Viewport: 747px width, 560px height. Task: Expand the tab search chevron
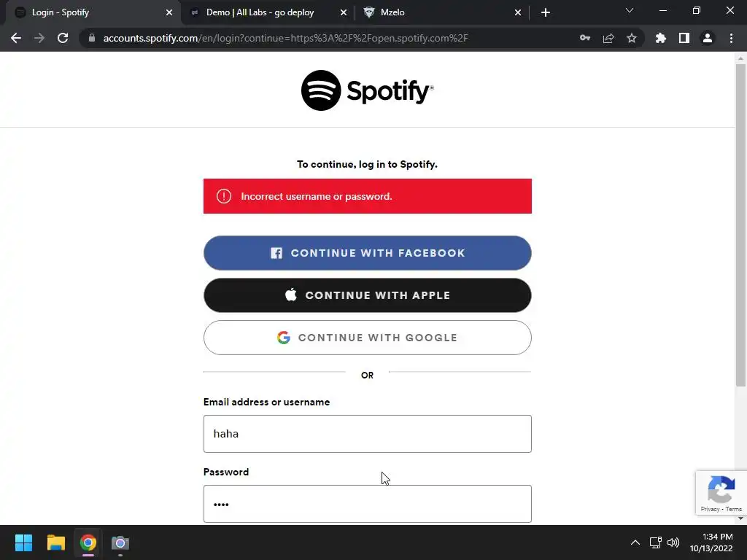point(630,10)
